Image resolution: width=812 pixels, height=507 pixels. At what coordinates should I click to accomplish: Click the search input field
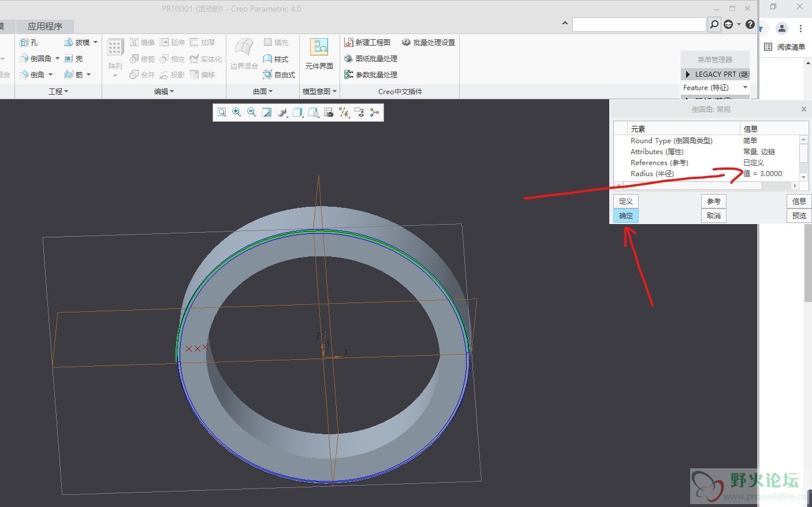tap(639, 24)
